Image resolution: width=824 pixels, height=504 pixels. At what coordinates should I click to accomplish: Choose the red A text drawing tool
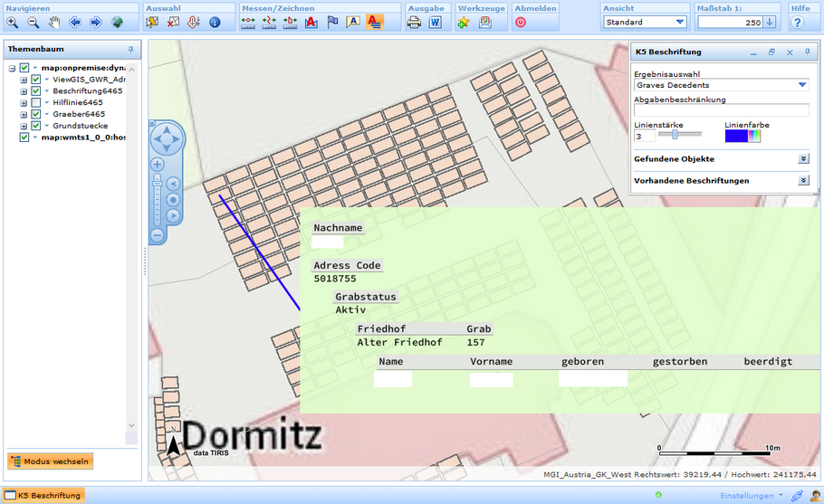[311, 23]
